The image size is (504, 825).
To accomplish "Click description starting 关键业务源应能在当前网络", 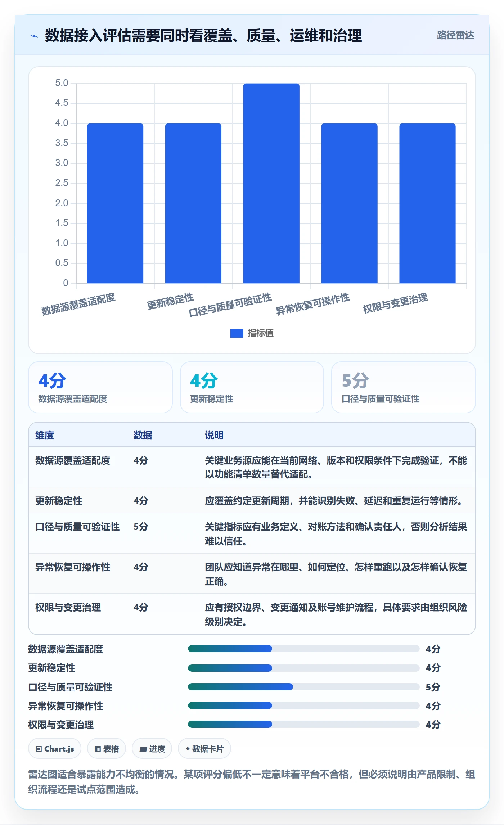I will tap(336, 467).
